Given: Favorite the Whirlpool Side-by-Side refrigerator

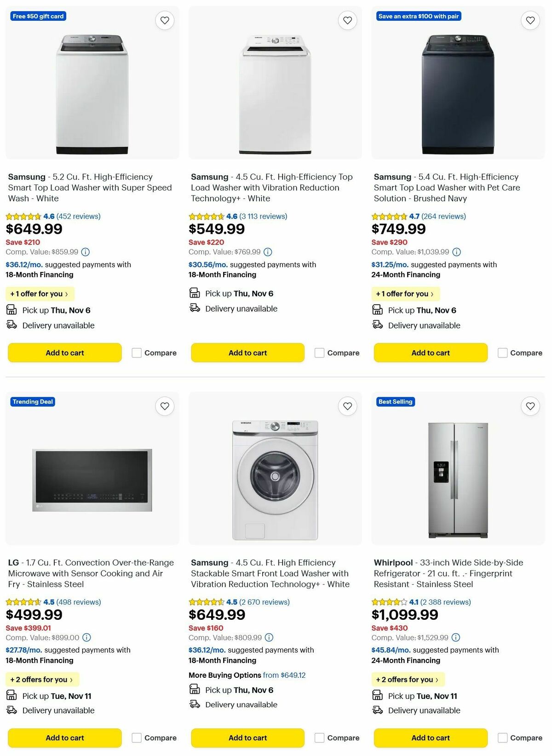Looking at the screenshot, I should coord(530,406).
